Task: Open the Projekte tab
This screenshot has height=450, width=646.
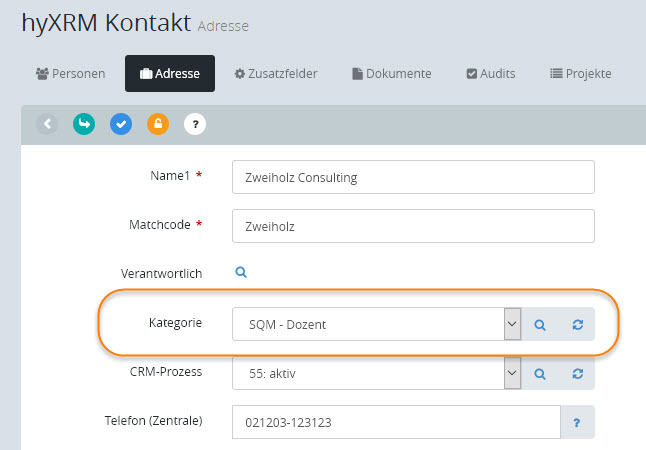Action: (x=580, y=73)
